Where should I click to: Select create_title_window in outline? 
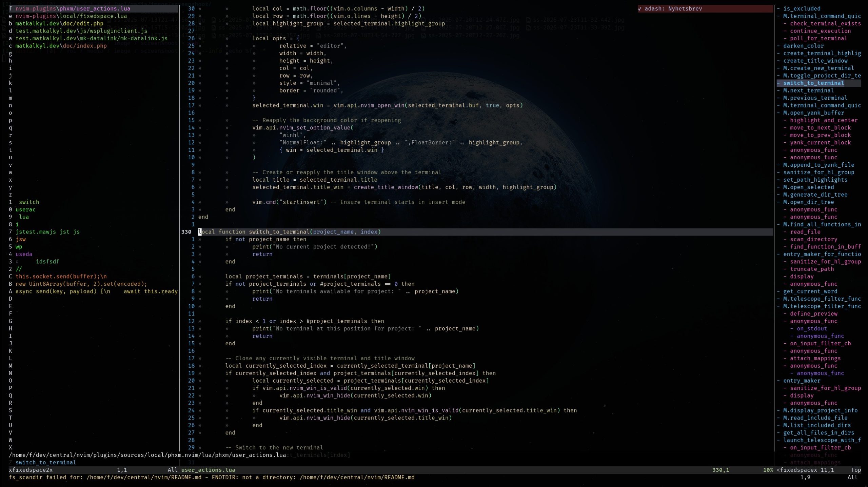point(815,61)
